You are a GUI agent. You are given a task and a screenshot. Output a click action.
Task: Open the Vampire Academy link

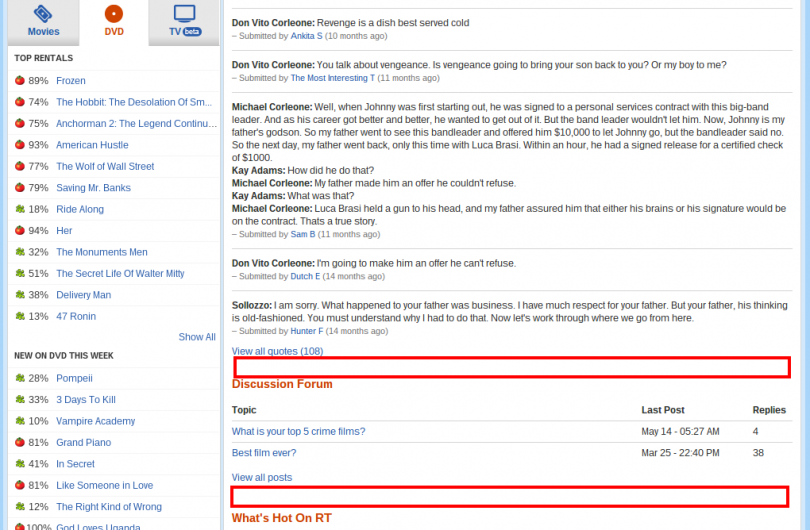coord(96,421)
